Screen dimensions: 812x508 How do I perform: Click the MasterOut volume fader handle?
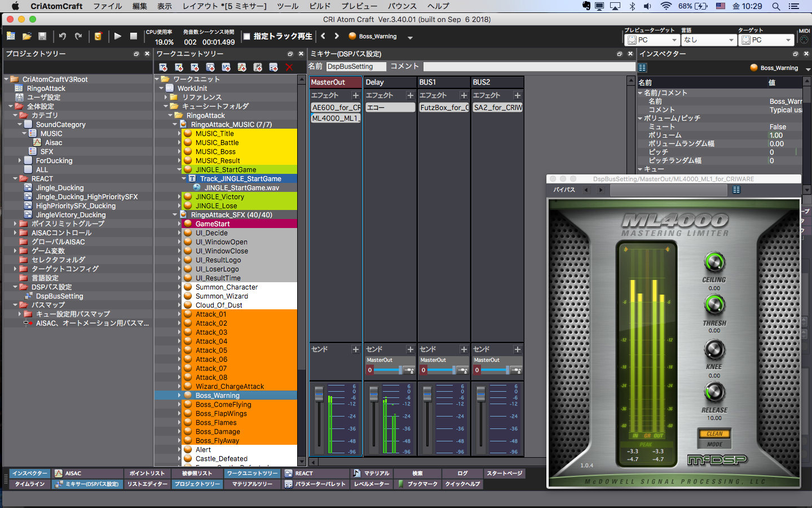[x=319, y=394]
